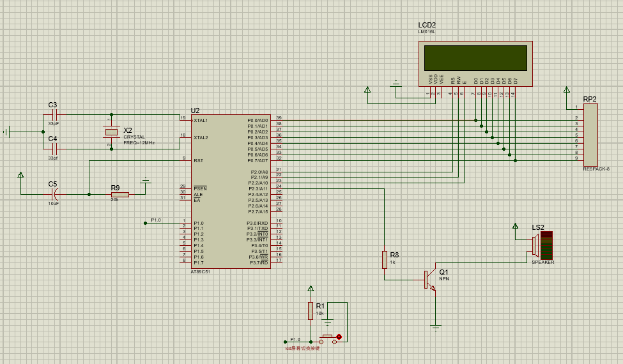Select the ground symbol below Q1 emitter
623x364 pixels.
(436, 328)
